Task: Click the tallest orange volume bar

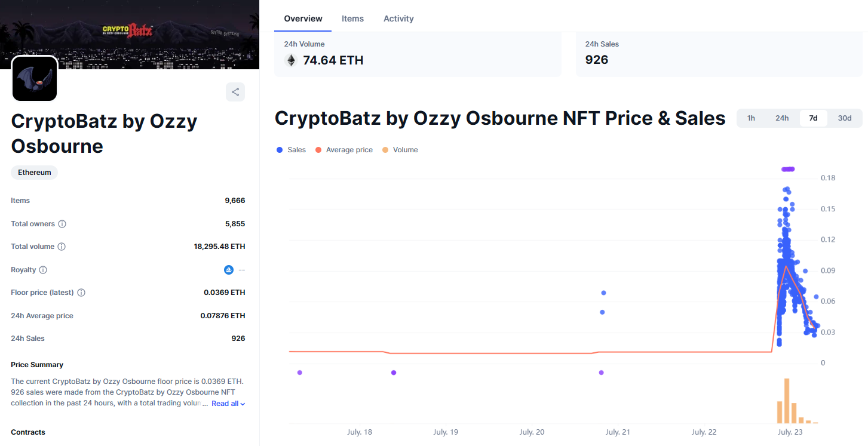Action: (x=787, y=400)
